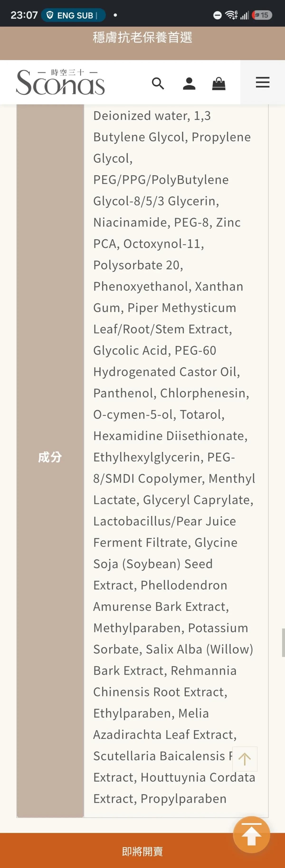This screenshot has height=868, width=285.
Task: Click the Propylparaben ingredient text
Action: click(x=184, y=799)
